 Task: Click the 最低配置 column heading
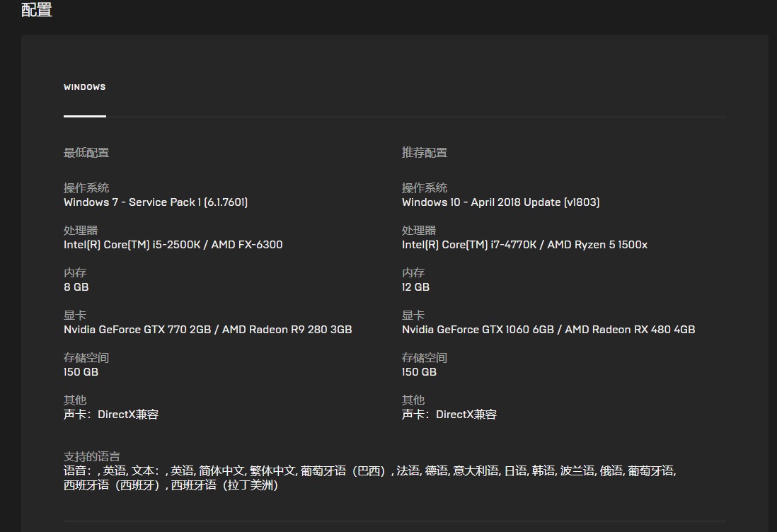tap(86, 153)
